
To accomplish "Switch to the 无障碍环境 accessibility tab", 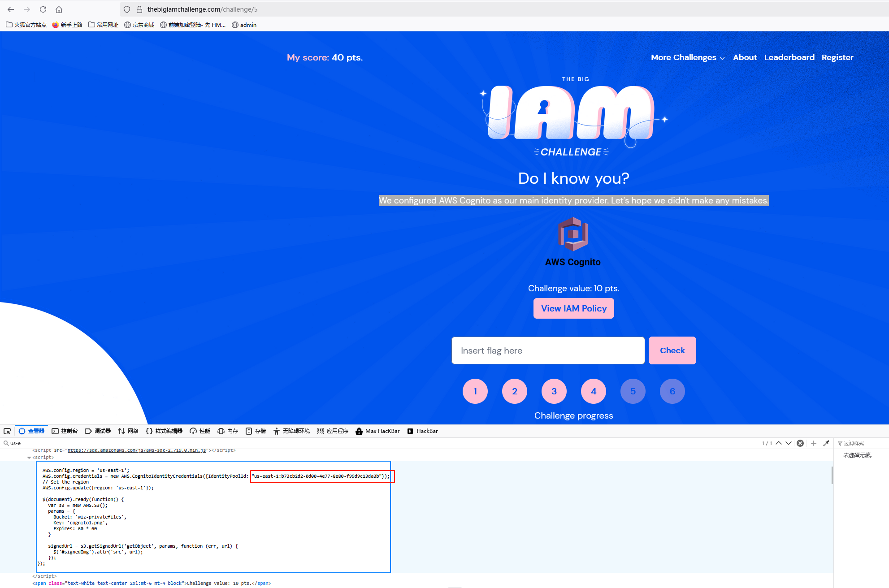I will [291, 431].
